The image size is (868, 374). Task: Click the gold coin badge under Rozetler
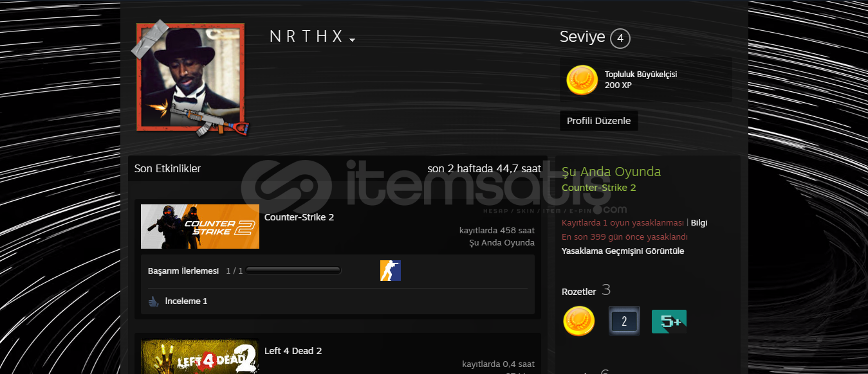point(579,321)
